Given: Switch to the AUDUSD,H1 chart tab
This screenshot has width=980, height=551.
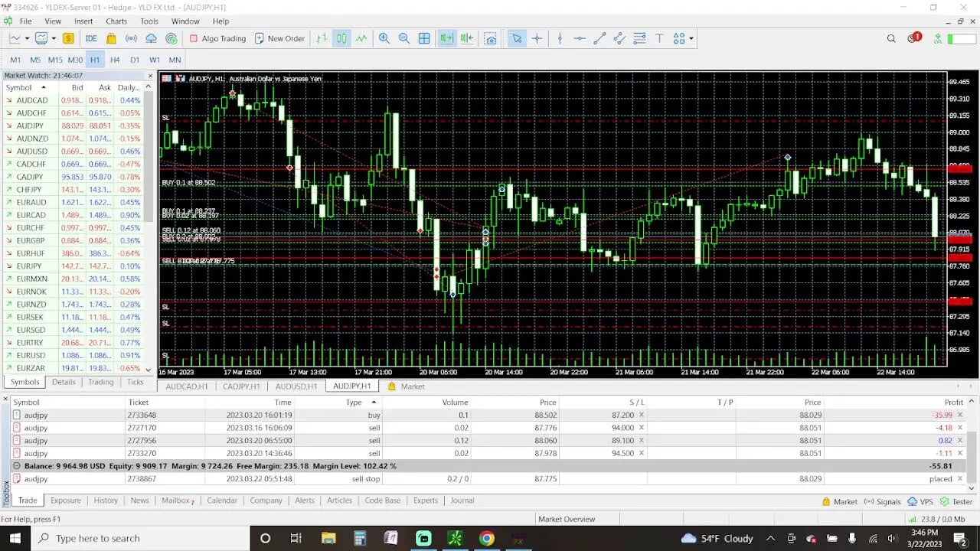Looking at the screenshot, I should (x=296, y=386).
